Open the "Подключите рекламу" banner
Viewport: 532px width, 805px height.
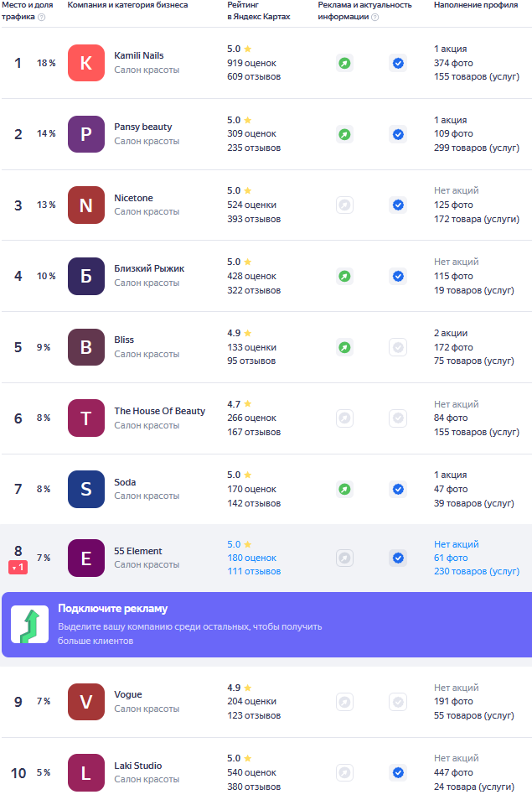click(x=266, y=624)
